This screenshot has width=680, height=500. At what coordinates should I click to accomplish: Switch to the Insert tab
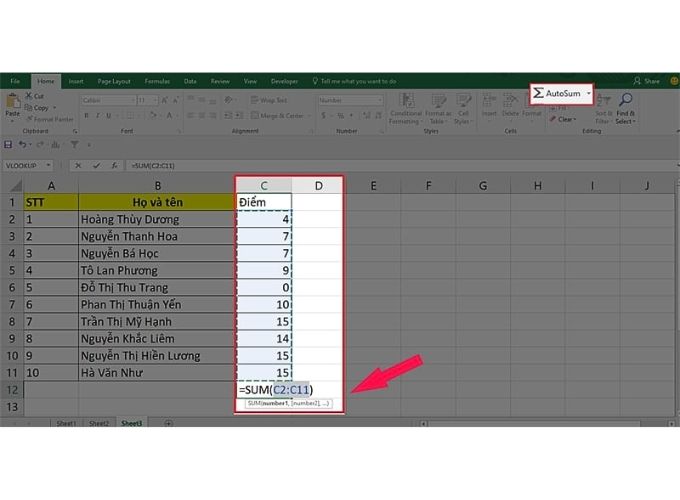(76, 81)
